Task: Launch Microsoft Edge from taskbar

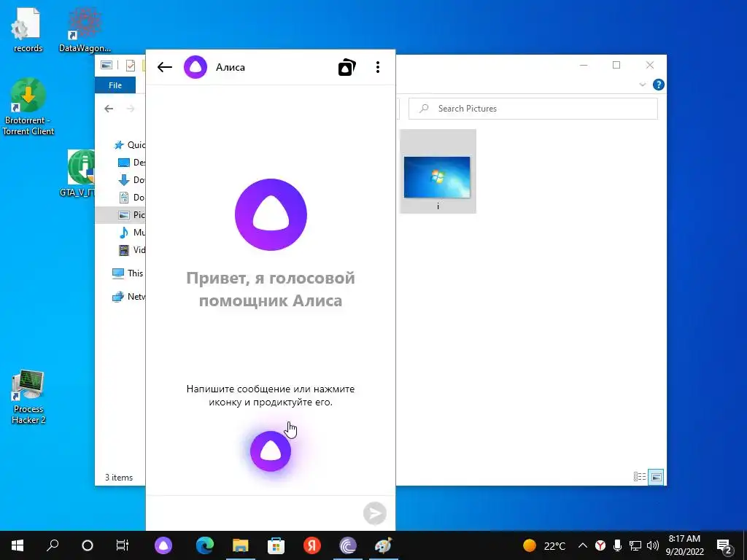Action: pyautogui.click(x=205, y=545)
